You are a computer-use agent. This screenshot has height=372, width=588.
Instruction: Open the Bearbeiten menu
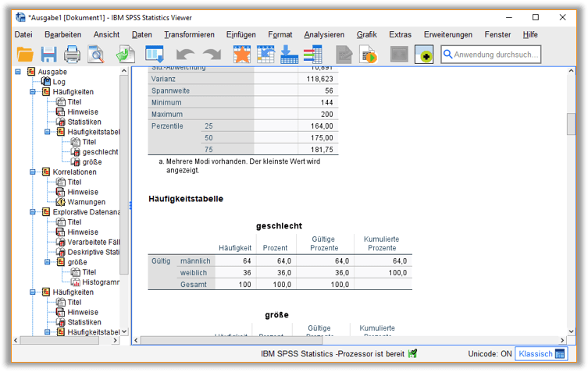[x=63, y=34]
